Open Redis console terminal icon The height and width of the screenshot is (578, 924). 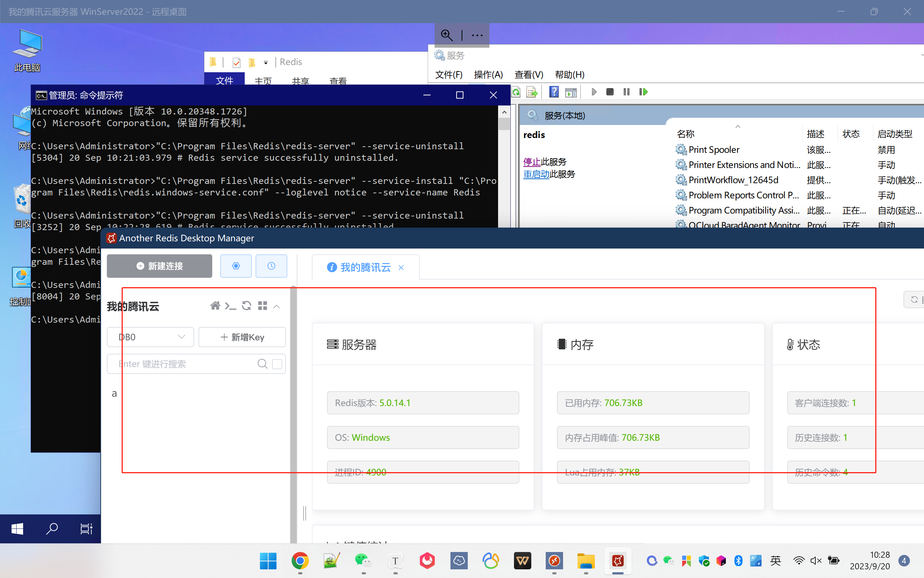[x=231, y=306]
